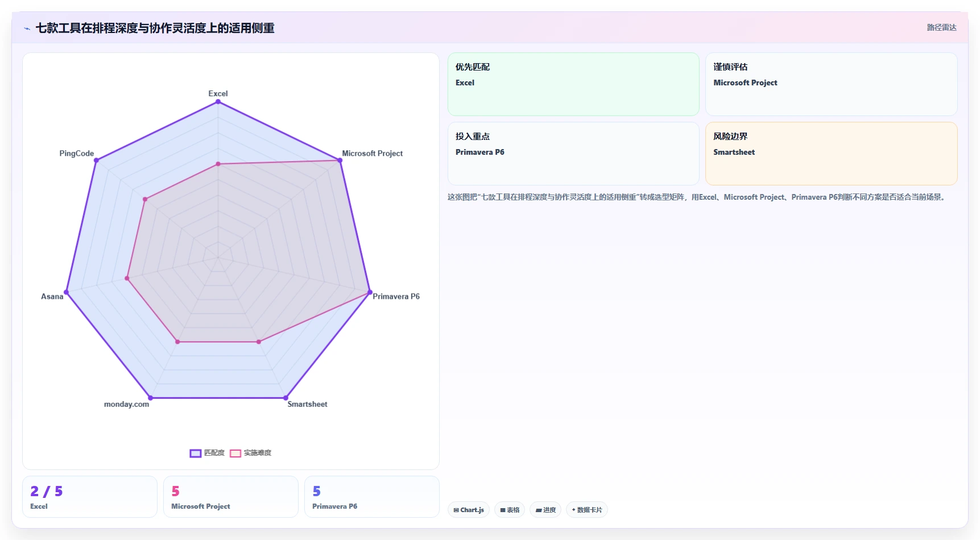Screen dimensions: 980x540
Task: Select the 数据卡片 tag
Action: pyautogui.click(x=587, y=510)
